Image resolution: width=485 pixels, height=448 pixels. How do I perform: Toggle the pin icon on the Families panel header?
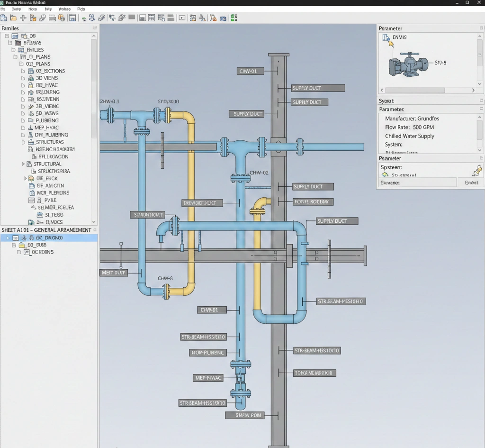point(94,28)
